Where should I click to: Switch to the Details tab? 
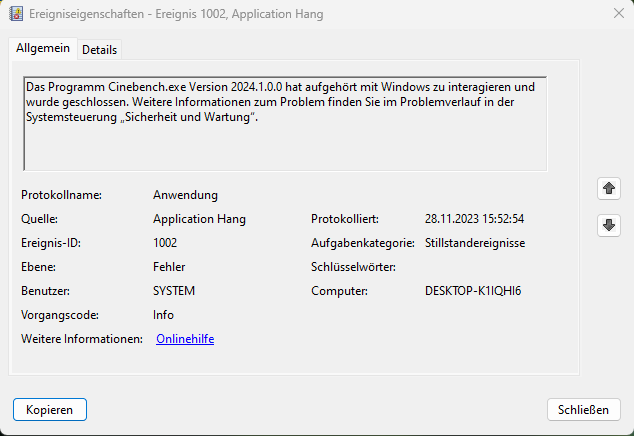(x=99, y=50)
